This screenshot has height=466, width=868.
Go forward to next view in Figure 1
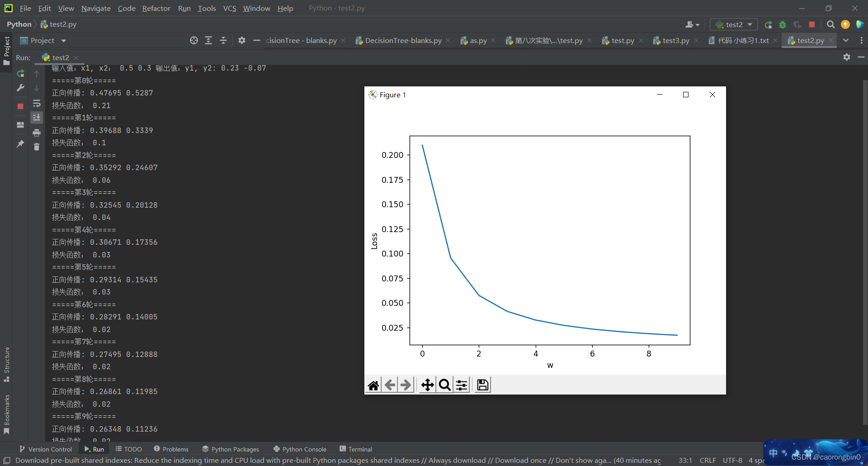(x=406, y=385)
